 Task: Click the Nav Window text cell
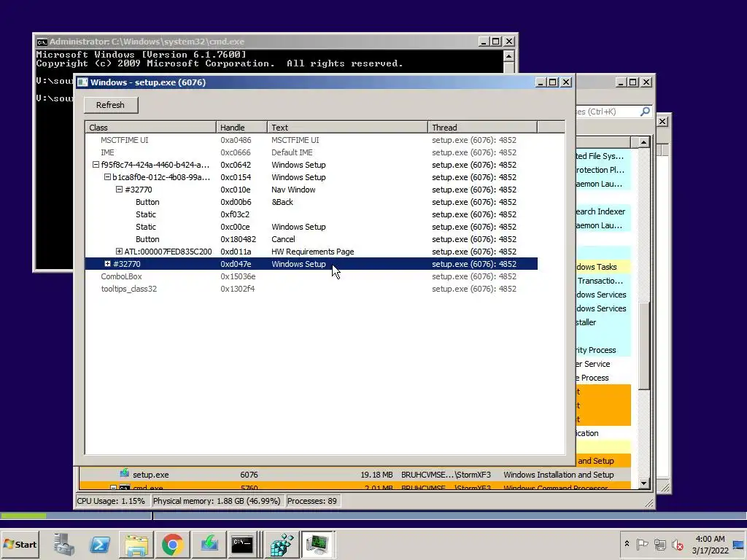[293, 190]
